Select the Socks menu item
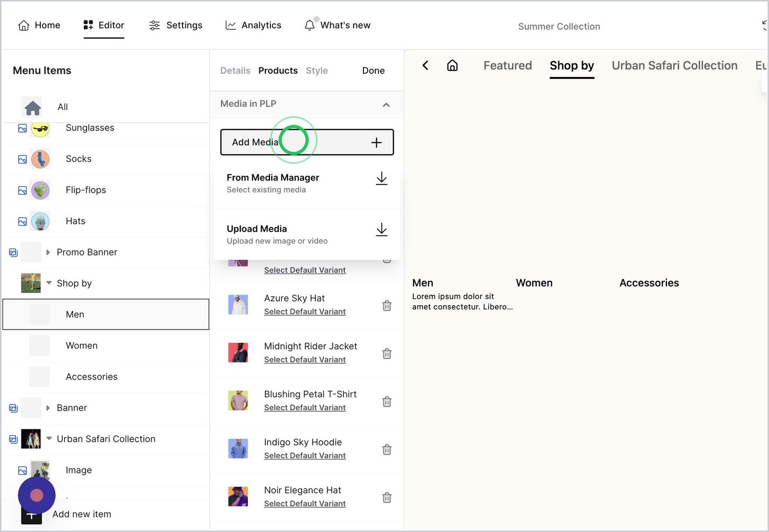 [x=106, y=159]
